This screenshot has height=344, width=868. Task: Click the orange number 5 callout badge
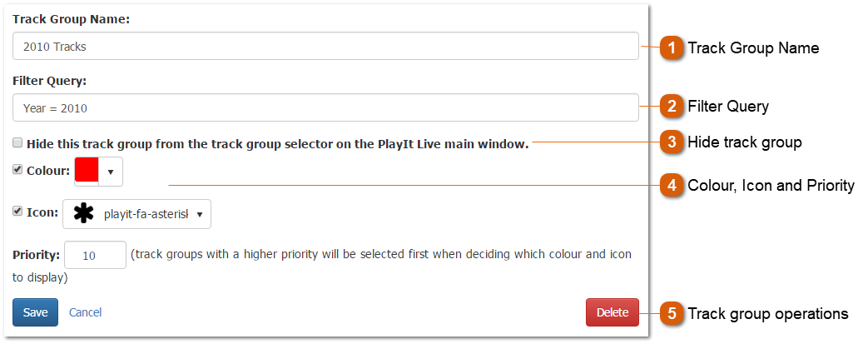[672, 314]
